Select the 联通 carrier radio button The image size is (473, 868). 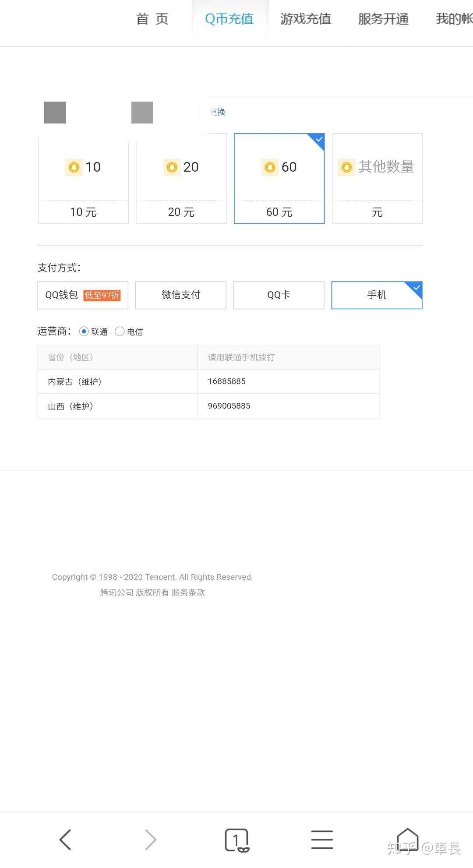(84, 332)
